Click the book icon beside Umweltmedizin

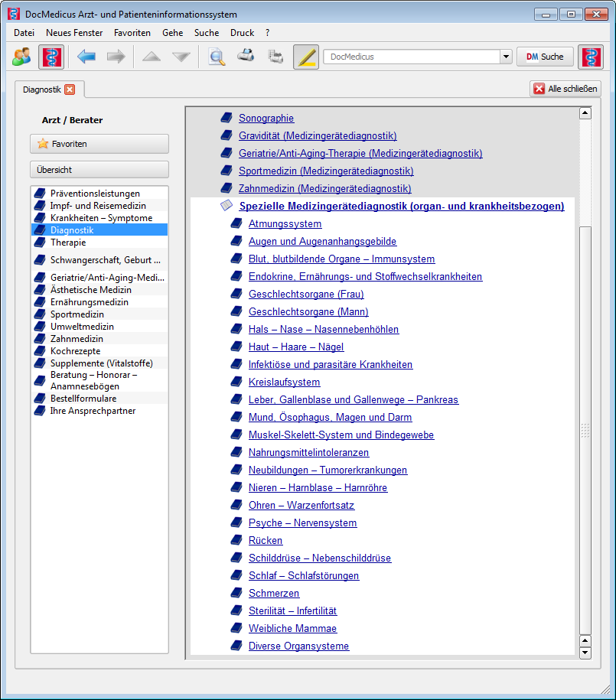(x=41, y=327)
